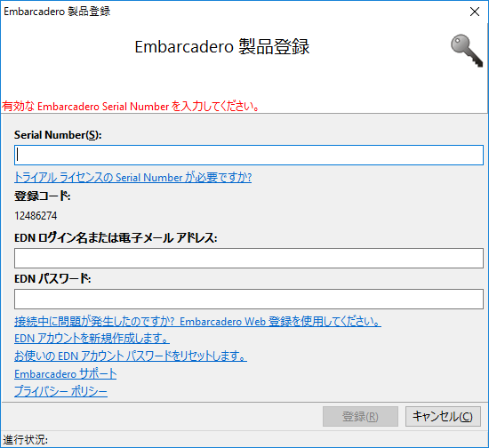Click the 登録(R) register button
This screenshot has height=448, width=489.
[x=360, y=417]
